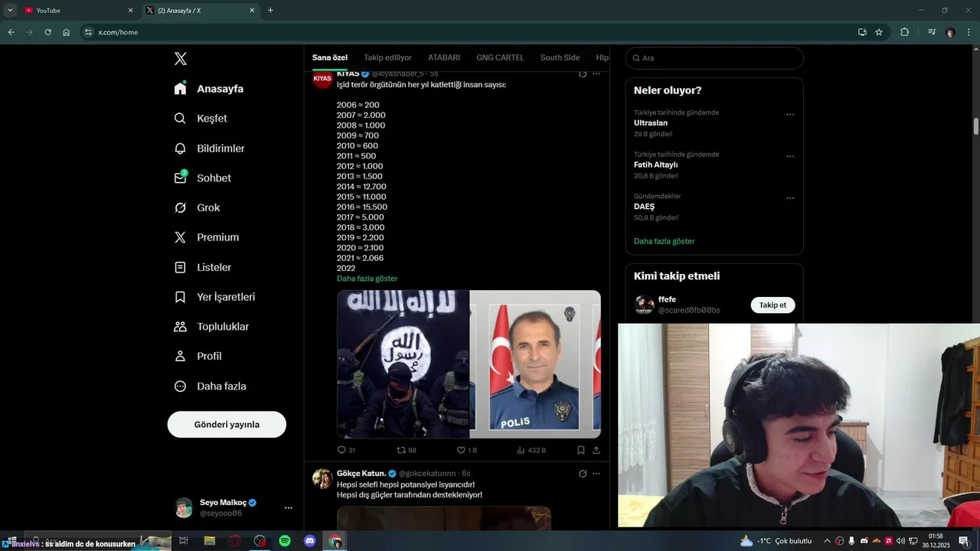Switch to GNG CARTEL tab
The height and width of the screenshot is (551, 980).
point(500,57)
